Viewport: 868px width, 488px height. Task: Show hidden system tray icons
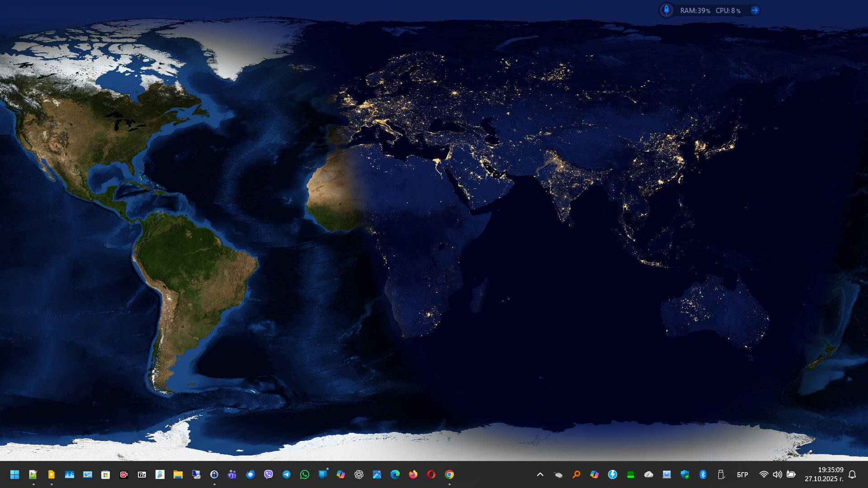coord(540,474)
